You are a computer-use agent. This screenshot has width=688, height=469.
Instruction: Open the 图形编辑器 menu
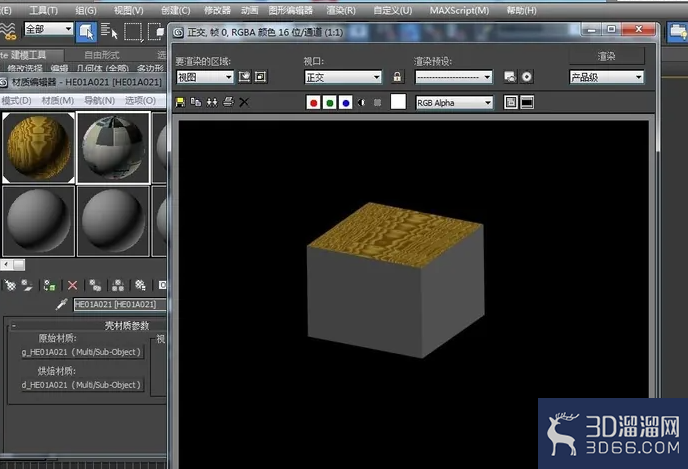tap(290, 10)
